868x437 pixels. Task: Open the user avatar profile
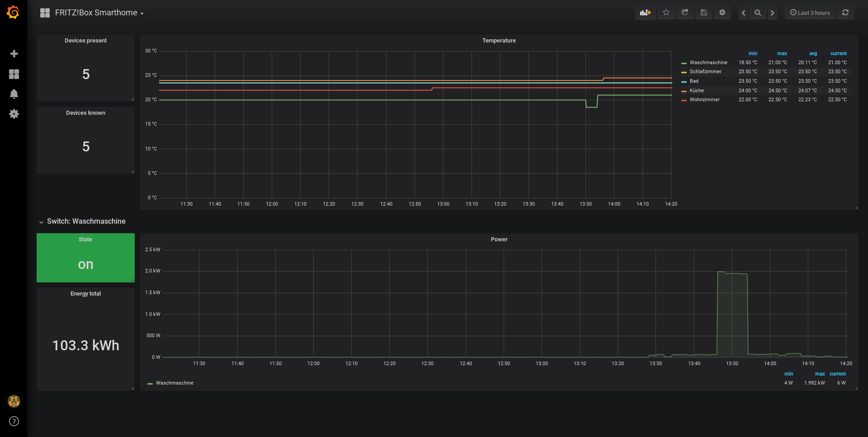[14, 401]
